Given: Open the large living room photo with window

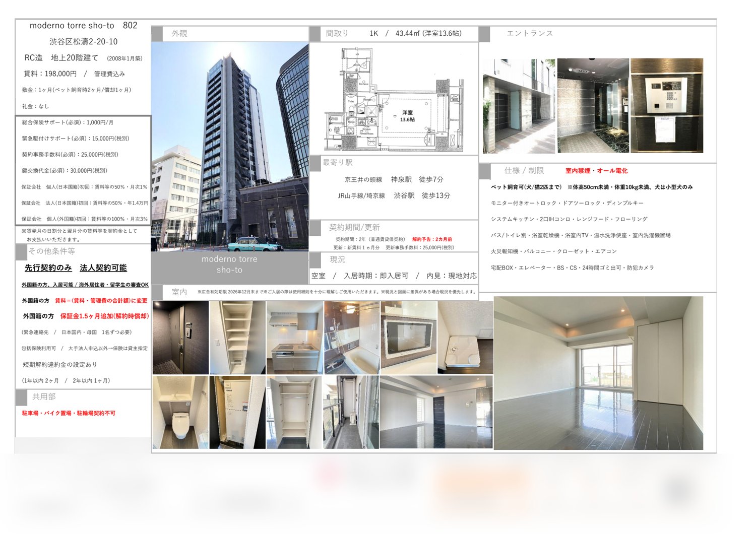Looking at the screenshot, I should click(598, 373).
